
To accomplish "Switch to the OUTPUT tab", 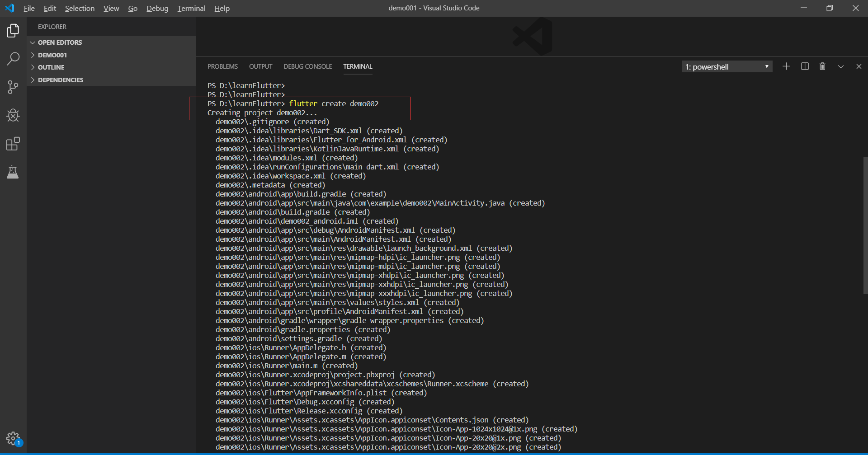I will [x=260, y=66].
